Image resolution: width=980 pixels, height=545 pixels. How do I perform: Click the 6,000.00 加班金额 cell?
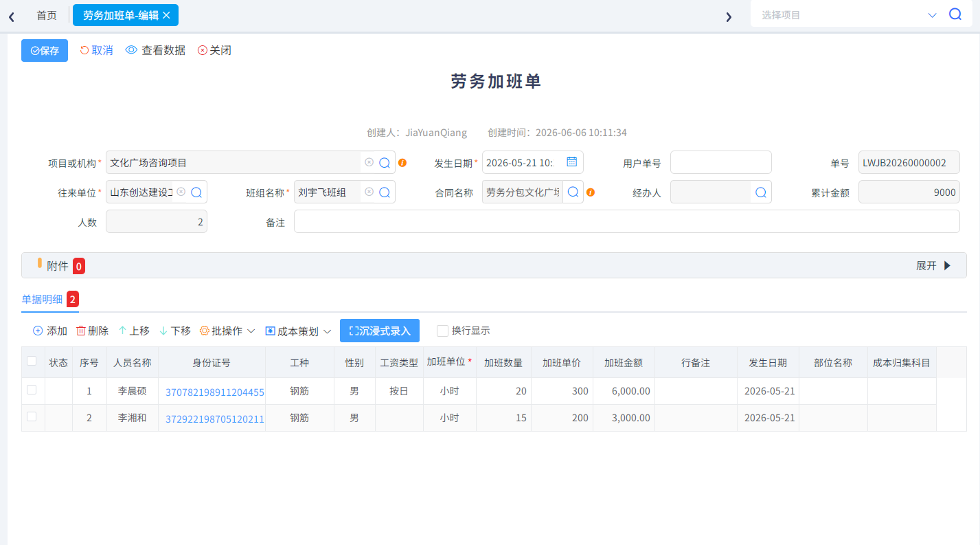tap(624, 391)
